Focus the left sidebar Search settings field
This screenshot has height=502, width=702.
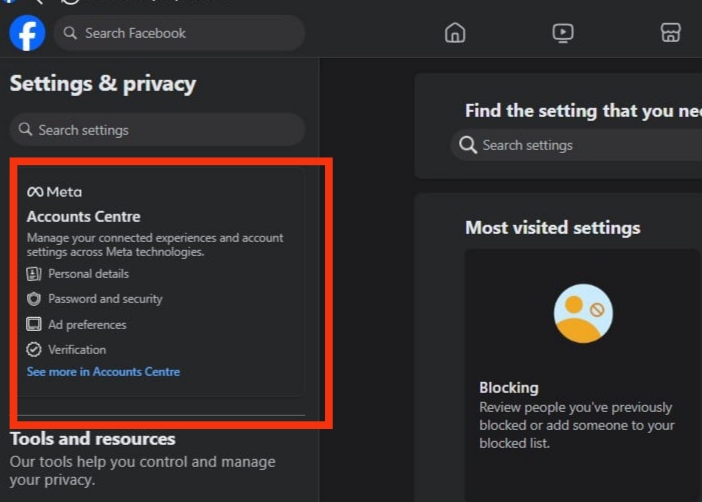(157, 130)
